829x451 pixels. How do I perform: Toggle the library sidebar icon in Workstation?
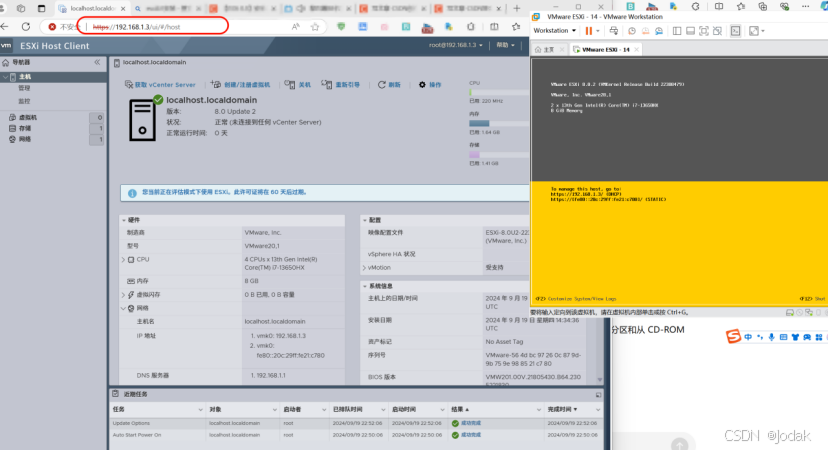677,31
